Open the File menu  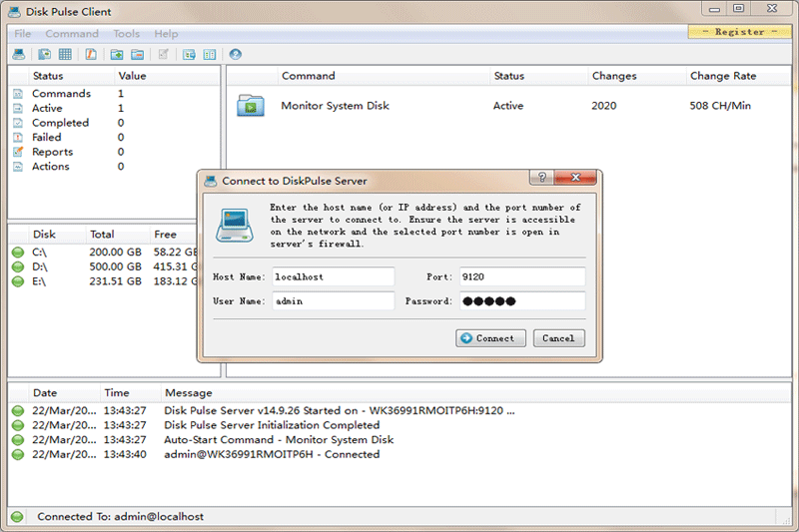(x=22, y=34)
